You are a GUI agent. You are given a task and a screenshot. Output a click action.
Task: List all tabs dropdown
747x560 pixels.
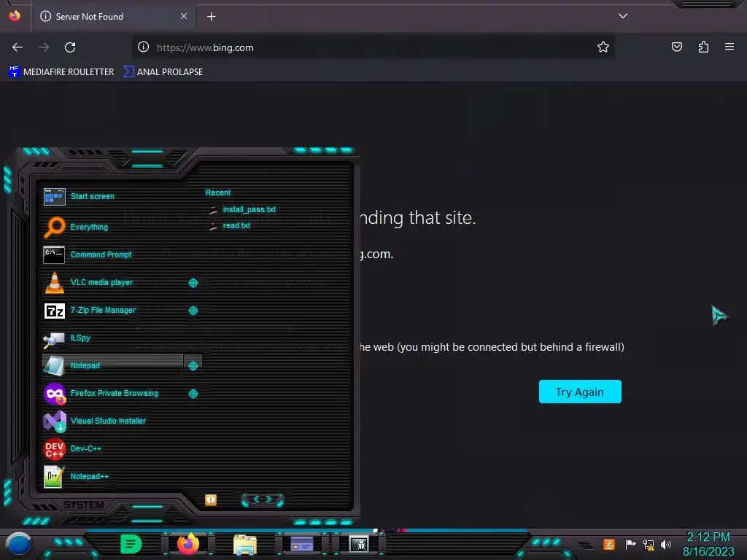click(623, 16)
